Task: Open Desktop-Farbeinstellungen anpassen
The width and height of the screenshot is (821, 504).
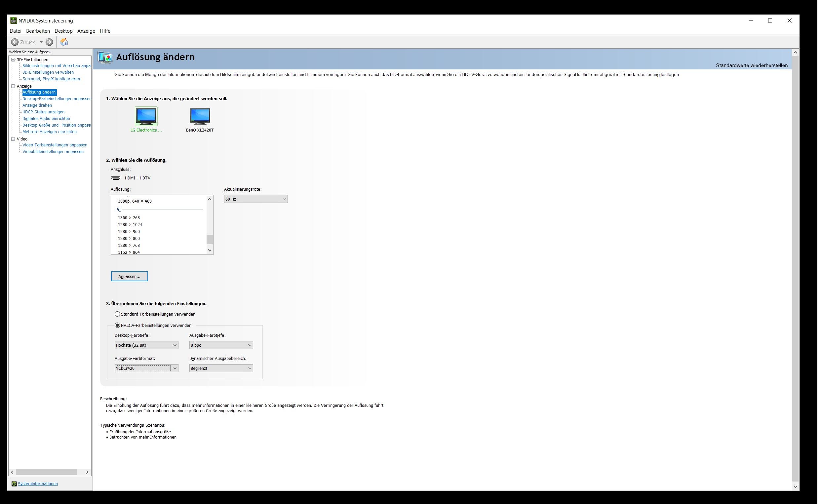Action: [56, 99]
